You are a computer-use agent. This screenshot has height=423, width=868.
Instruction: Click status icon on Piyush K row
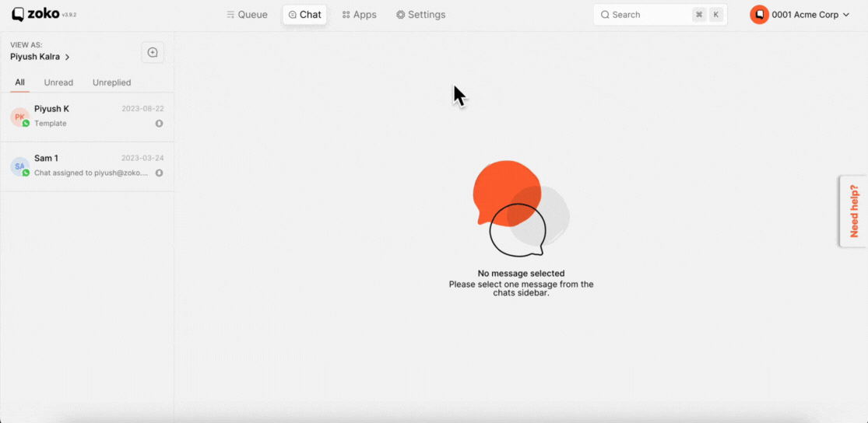pos(160,124)
